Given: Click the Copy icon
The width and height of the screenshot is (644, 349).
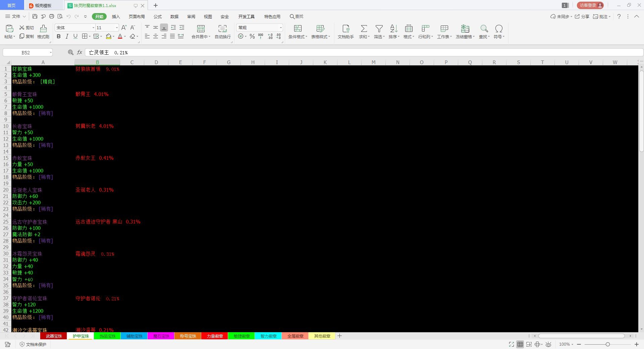Looking at the screenshot, I should tap(22, 36).
